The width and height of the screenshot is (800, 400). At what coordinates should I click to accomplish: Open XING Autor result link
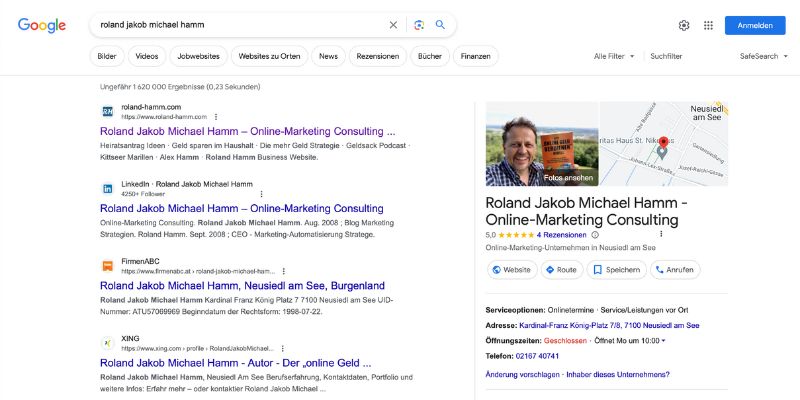(236, 363)
